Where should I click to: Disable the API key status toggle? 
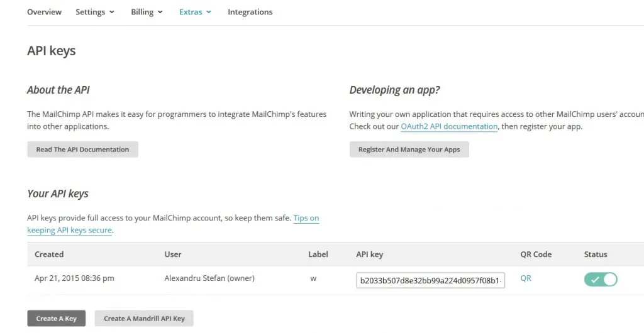pyautogui.click(x=601, y=280)
